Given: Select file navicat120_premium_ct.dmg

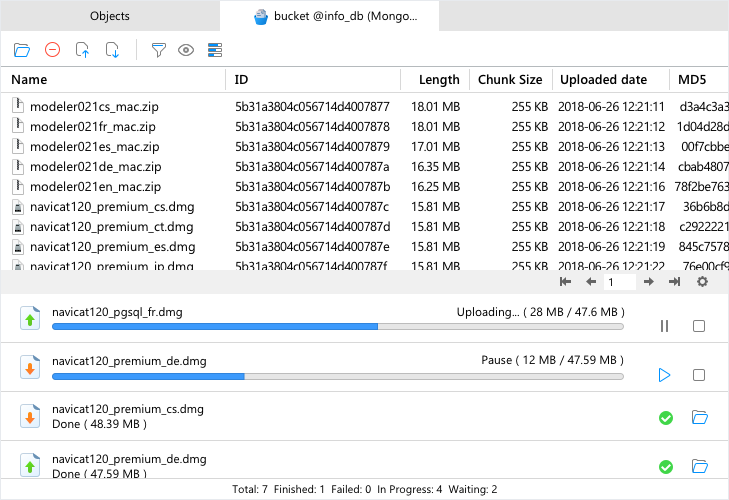Looking at the screenshot, I should click(112, 227).
